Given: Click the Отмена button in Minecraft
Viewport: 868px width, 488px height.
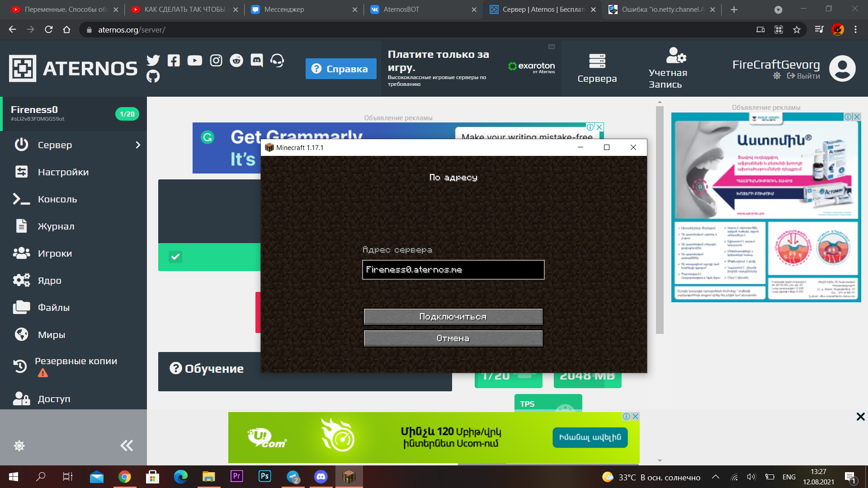Looking at the screenshot, I should [453, 338].
